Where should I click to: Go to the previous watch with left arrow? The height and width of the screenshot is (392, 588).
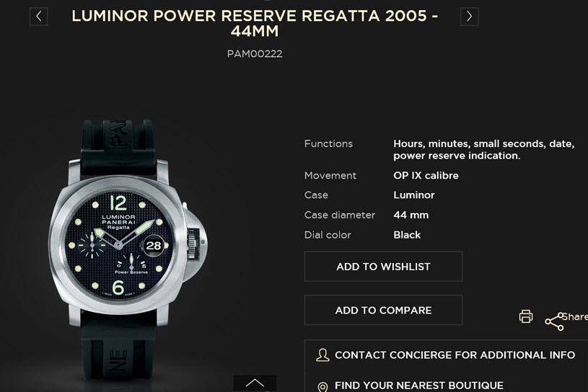[x=39, y=17]
